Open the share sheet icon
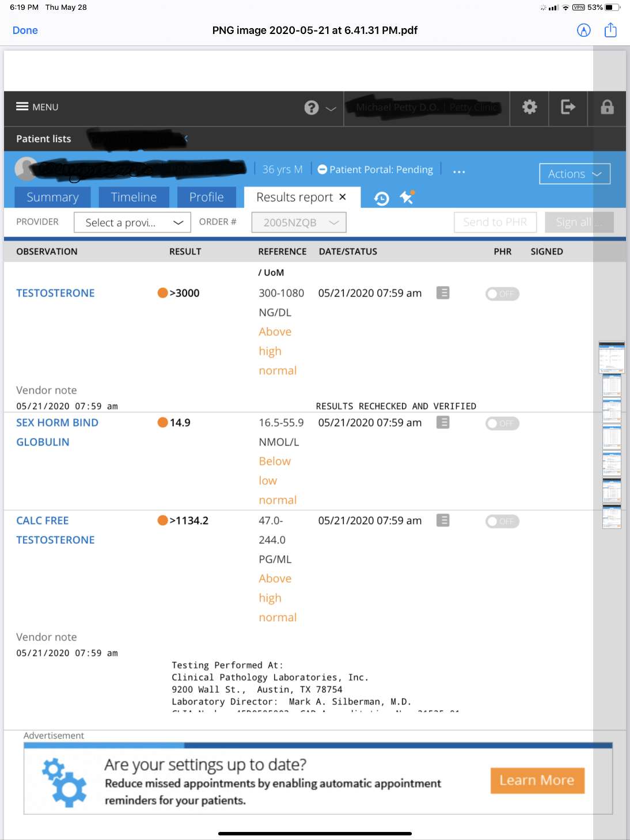The width and height of the screenshot is (630, 840). point(610,31)
